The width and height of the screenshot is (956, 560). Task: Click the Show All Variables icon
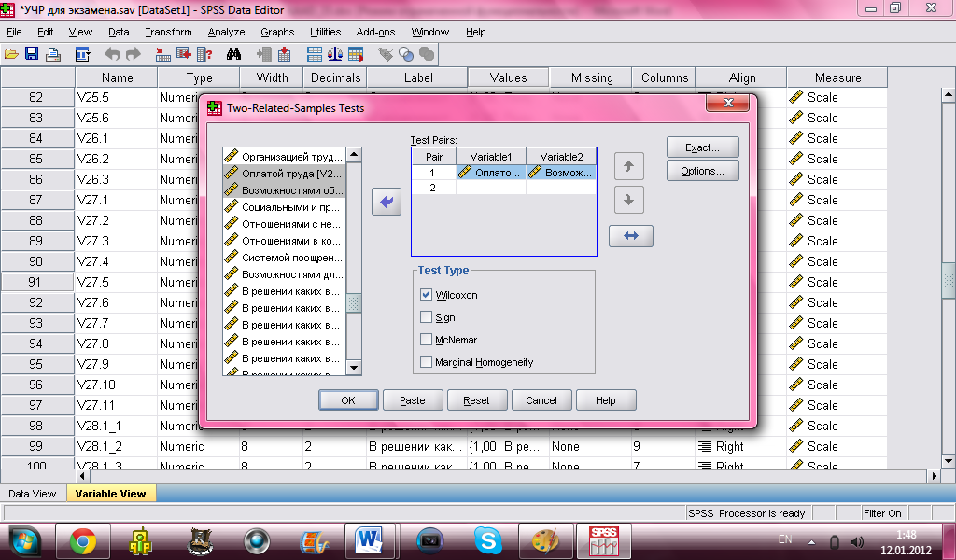[427, 54]
